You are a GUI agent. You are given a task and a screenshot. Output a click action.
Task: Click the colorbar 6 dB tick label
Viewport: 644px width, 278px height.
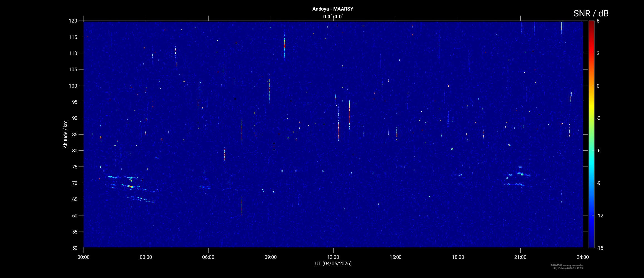point(598,21)
